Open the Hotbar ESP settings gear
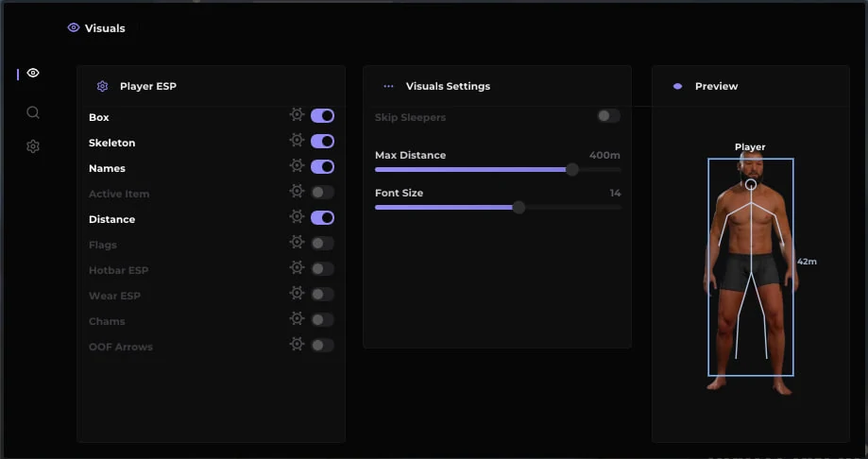The image size is (868, 459). point(298,267)
